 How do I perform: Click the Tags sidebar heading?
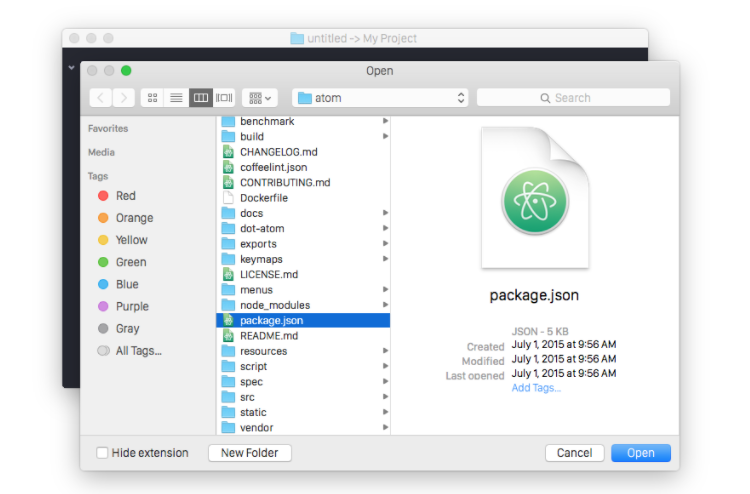98,176
